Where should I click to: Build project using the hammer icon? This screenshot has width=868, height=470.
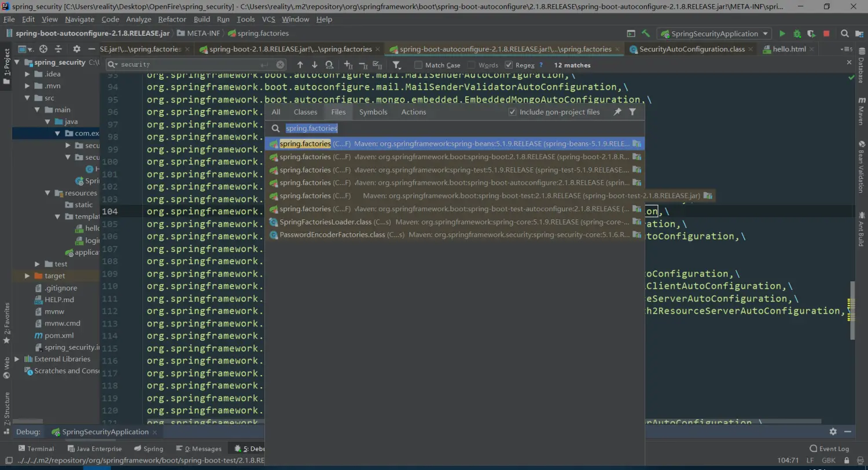click(x=646, y=34)
